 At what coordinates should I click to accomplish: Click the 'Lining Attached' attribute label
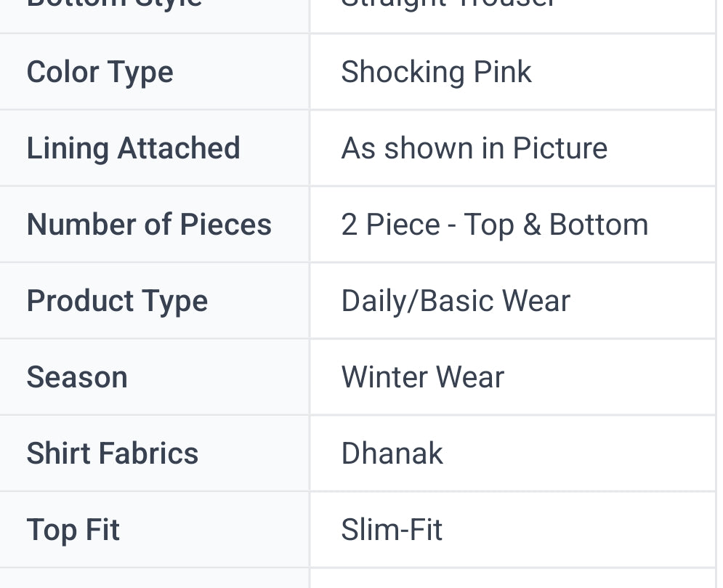pyautogui.click(x=133, y=148)
